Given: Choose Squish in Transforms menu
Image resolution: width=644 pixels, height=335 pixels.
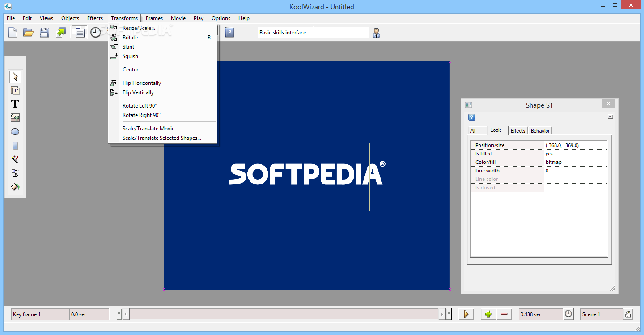Looking at the screenshot, I should [163, 56].
